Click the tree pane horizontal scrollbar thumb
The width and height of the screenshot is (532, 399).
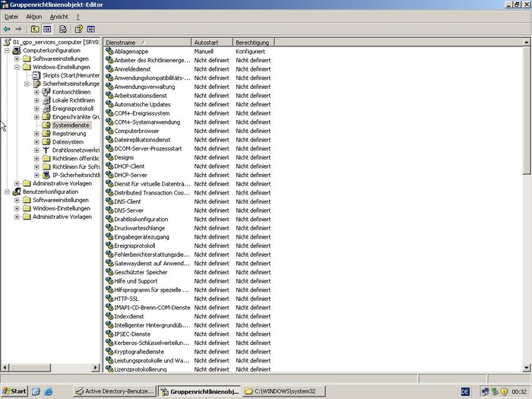30,367
